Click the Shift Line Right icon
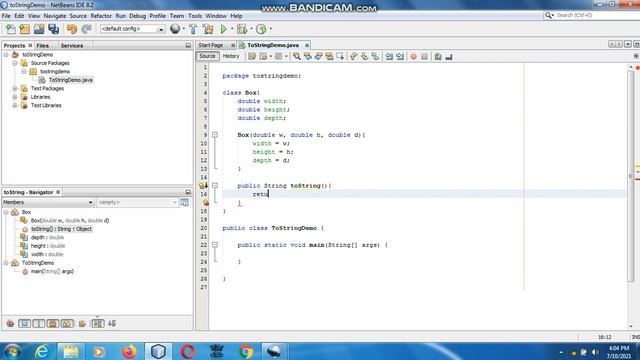This screenshot has width=640, height=360. pos(400,57)
